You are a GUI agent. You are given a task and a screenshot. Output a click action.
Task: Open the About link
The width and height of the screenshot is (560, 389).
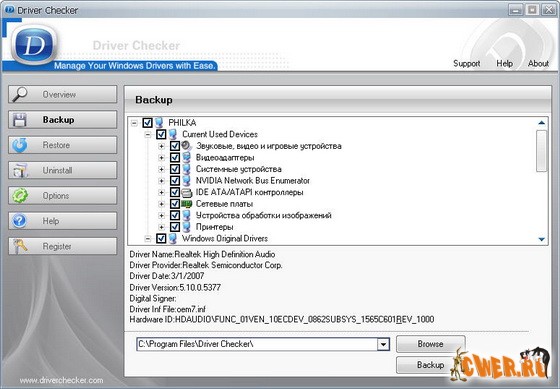538,63
